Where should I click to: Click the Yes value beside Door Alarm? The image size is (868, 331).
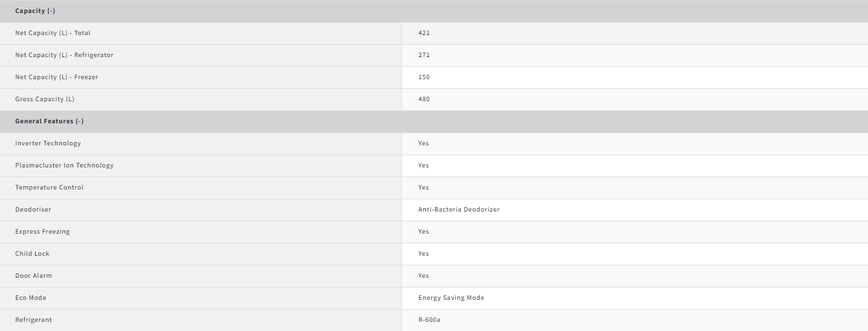(x=423, y=276)
